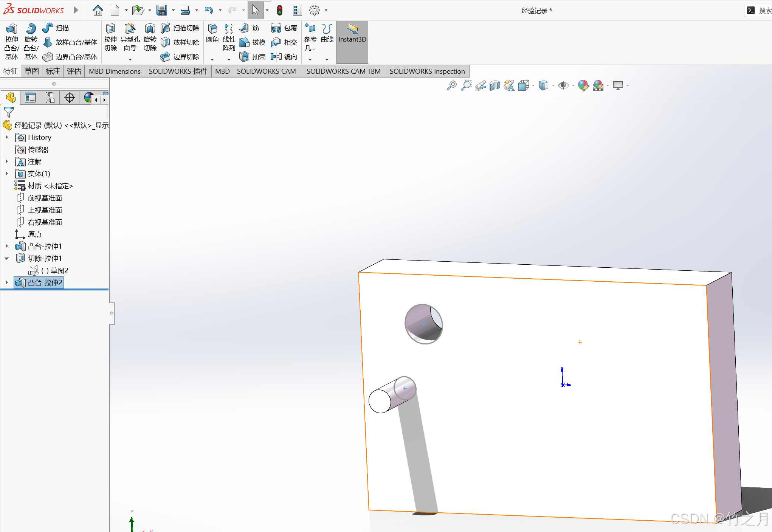Toggle the Select cursor tool

(x=255, y=11)
